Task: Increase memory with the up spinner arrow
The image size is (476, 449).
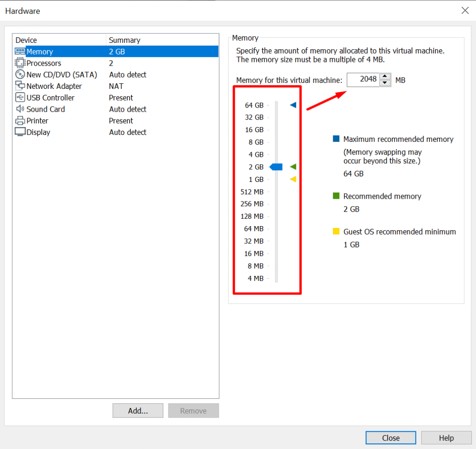Action: 384,77
